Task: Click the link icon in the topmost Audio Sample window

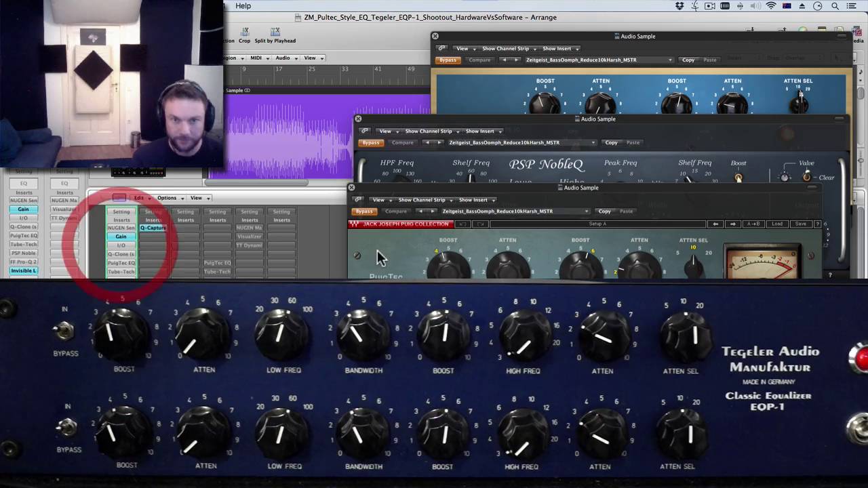Action: [x=441, y=48]
